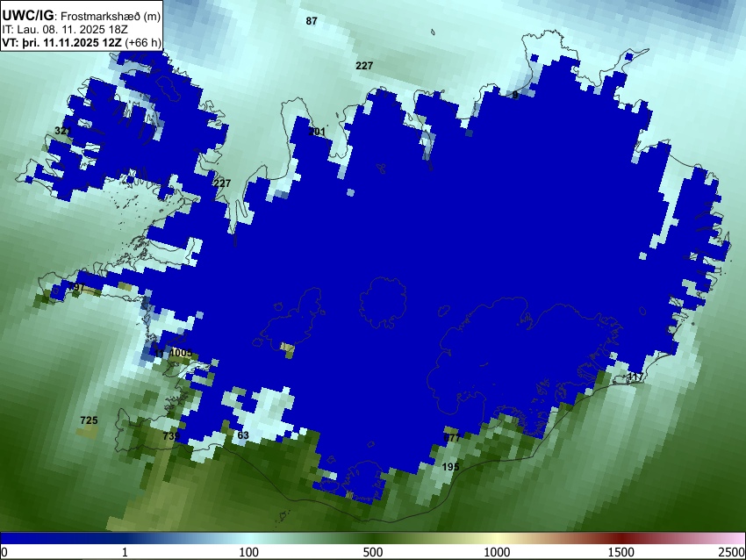Click the map value 9 in the northeast
The width and height of the screenshot is (746, 560).
(x=515, y=95)
